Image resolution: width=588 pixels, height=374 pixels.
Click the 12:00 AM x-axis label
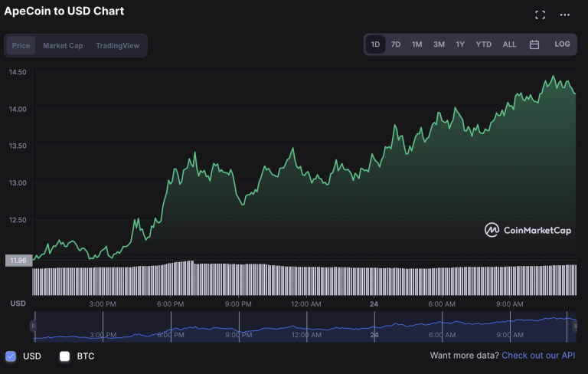[x=306, y=304]
